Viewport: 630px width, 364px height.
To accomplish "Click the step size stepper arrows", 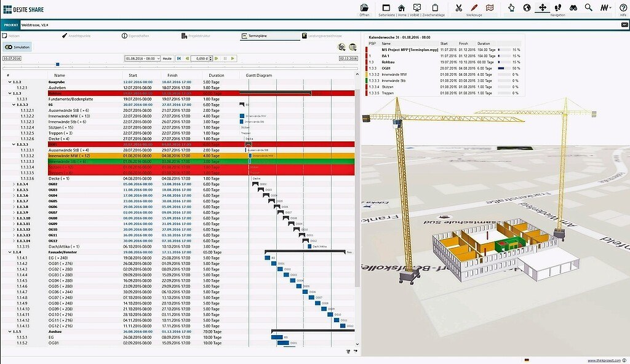I will coord(211,58).
